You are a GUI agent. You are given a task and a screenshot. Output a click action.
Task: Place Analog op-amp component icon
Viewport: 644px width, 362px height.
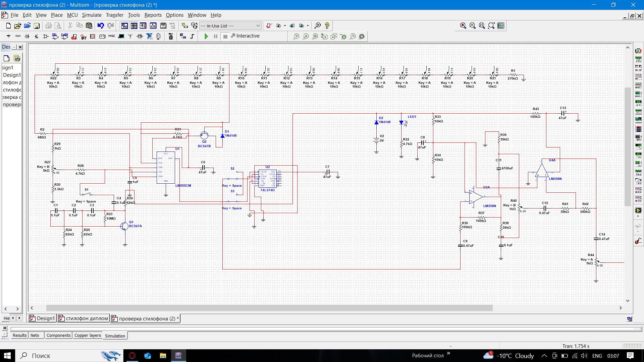coord(46,36)
